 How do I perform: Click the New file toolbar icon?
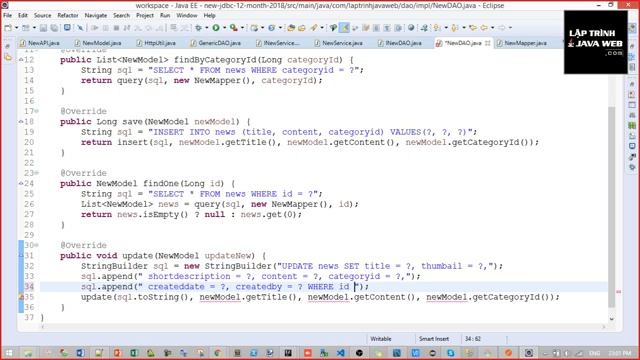click(x=8, y=28)
